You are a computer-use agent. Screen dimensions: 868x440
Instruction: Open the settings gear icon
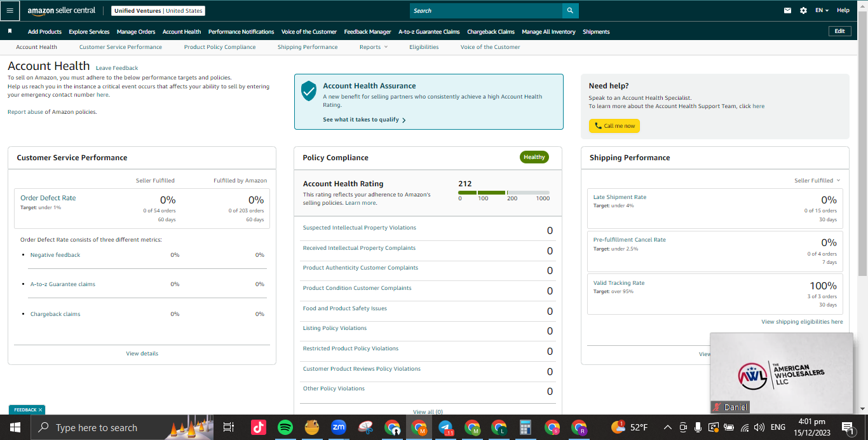803,10
